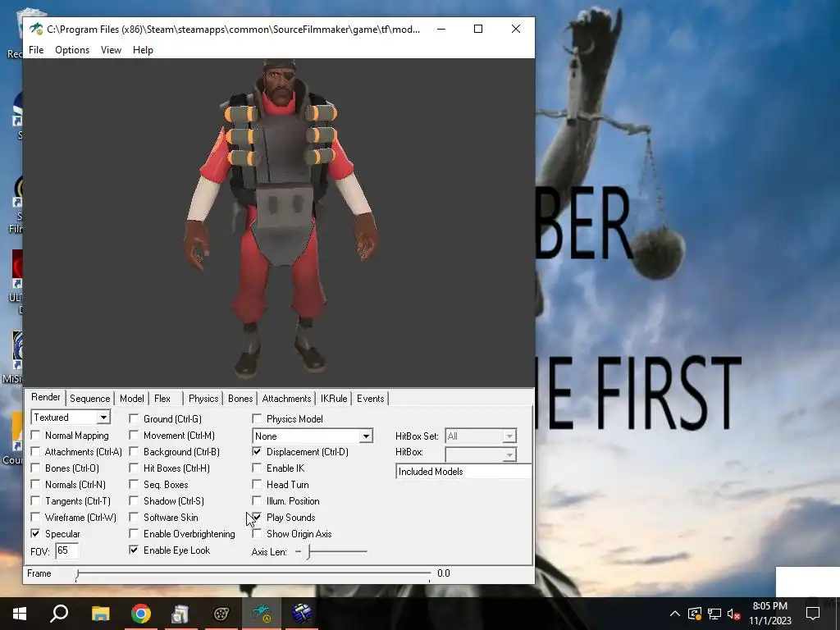Enable Shadow (Ctrl-S) checkbox

click(134, 501)
